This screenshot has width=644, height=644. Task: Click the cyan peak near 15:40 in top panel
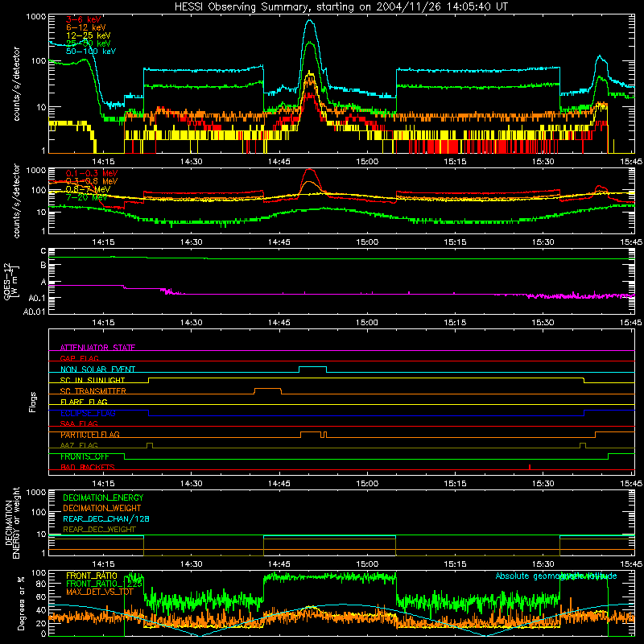point(600,56)
